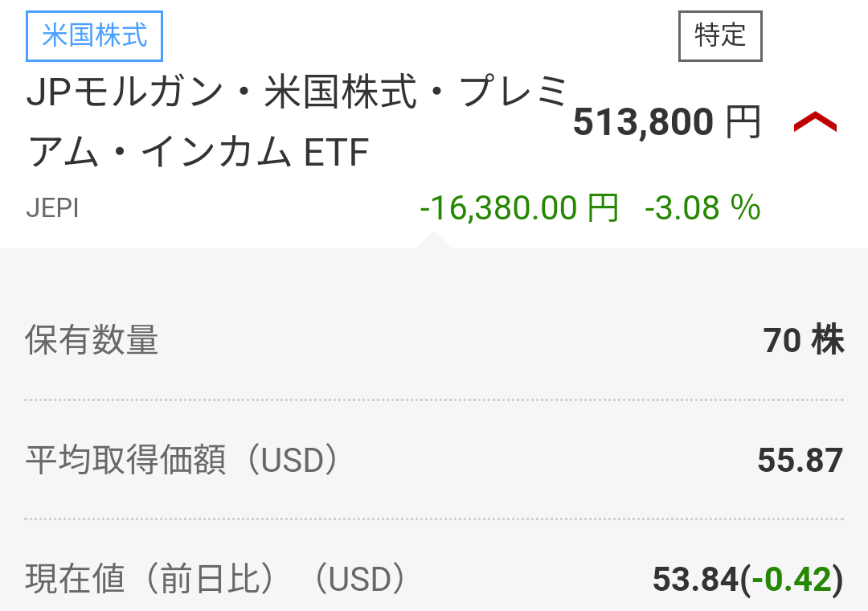Click the 円 unit beside 513,800

pyautogui.click(x=743, y=122)
